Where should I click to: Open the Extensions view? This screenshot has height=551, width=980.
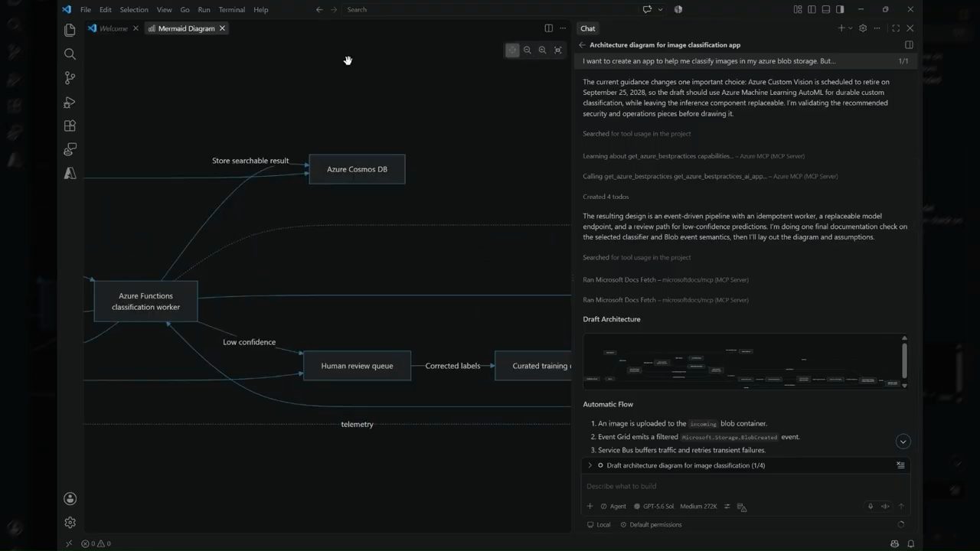tap(70, 126)
